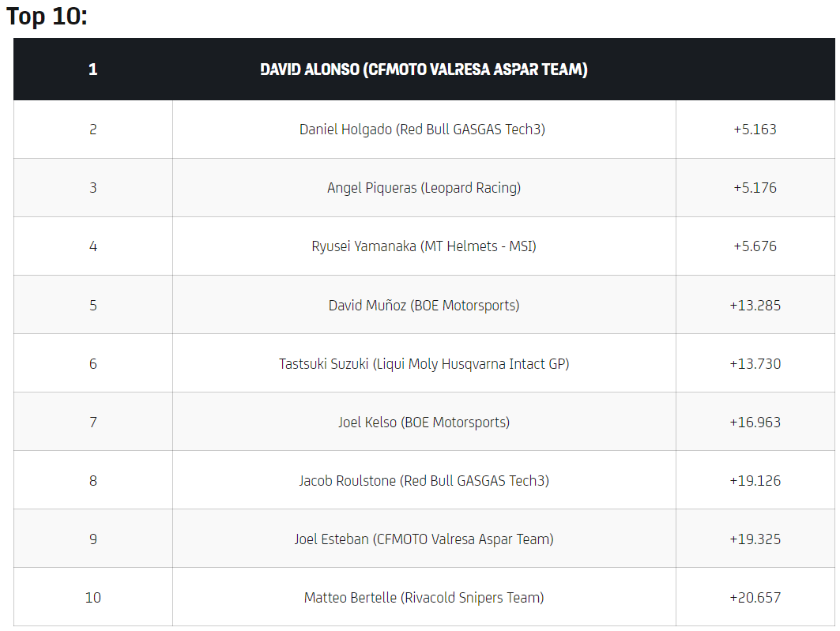This screenshot has height=631, width=840.
Task: Click Ryusei Yamanaka (MT Helmets - MSI)
Action: pyautogui.click(x=424, y=246)
